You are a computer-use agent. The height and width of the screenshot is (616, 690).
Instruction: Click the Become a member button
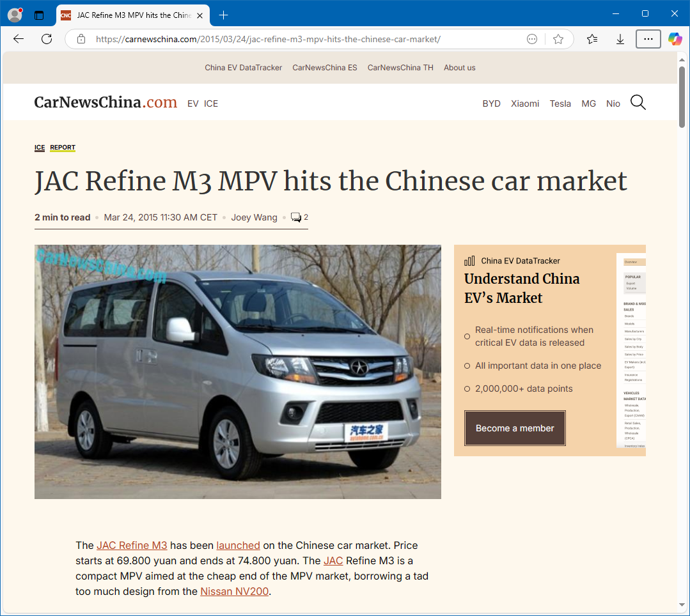[515, 428]
